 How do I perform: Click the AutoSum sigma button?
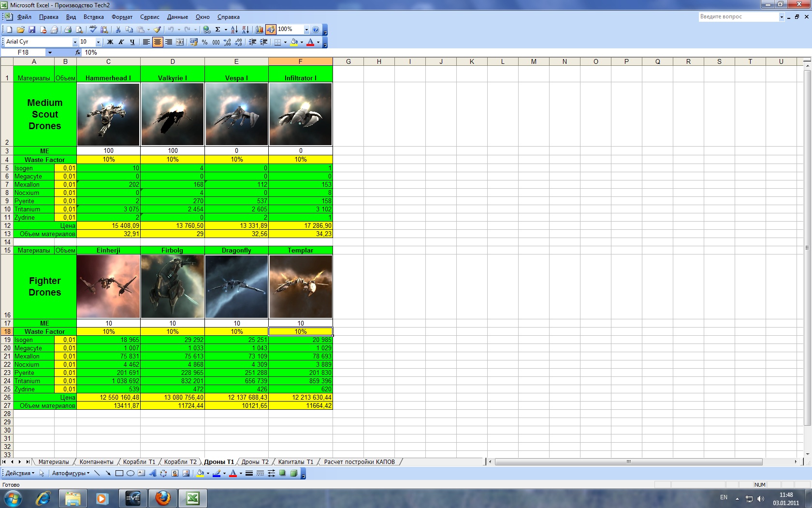(218, 30)
